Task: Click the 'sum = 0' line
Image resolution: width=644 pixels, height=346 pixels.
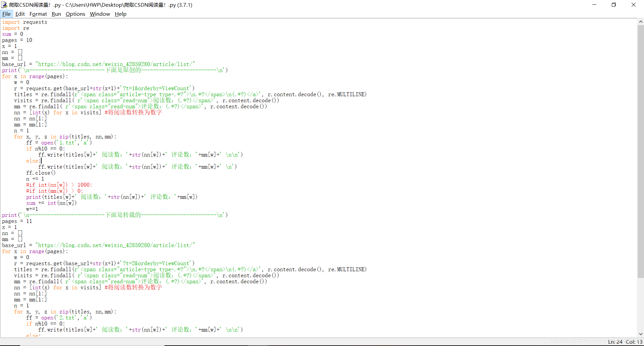Action: (13, 34)
